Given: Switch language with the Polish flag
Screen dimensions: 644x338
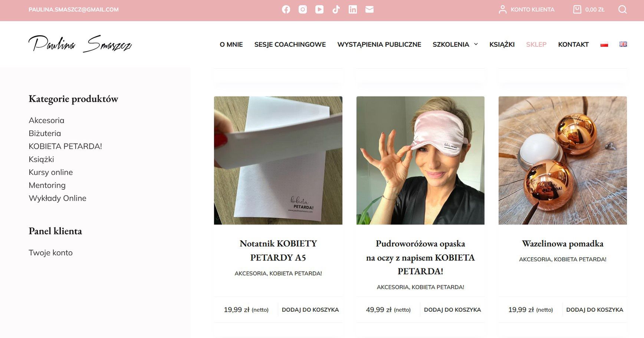Looking at the screenshot, I should (x=604, y=44).
